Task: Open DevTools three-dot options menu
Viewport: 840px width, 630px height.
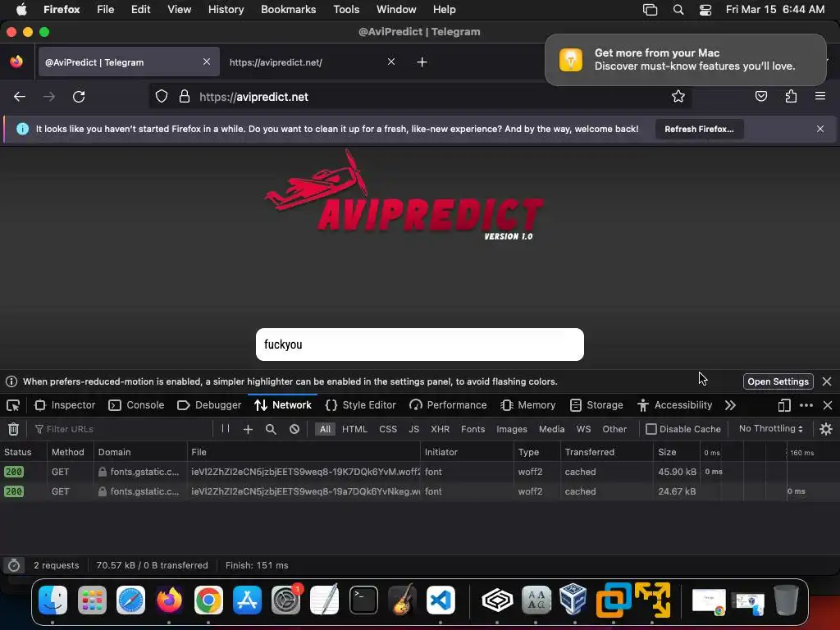Action: pyautogui.click(x=806, y=405)
